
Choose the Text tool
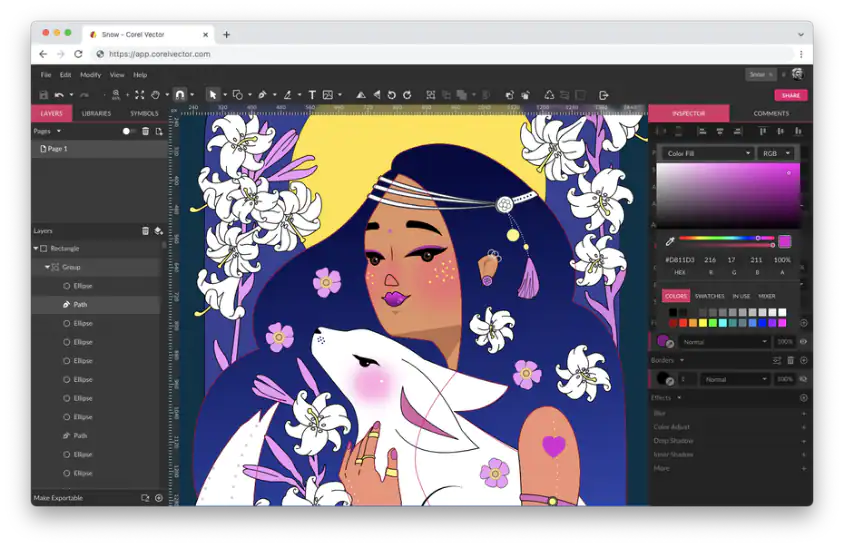[x=312, y=95]
